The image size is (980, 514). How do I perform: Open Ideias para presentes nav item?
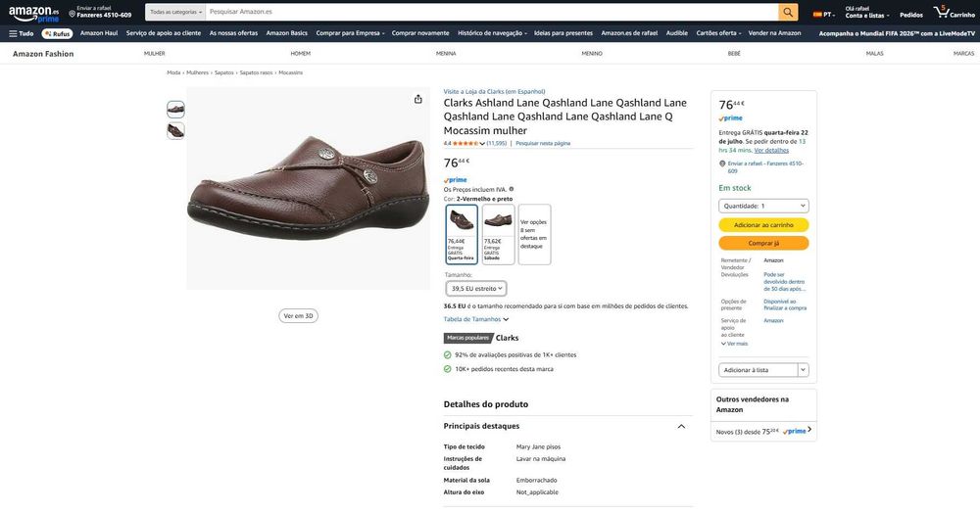(563, 33)
